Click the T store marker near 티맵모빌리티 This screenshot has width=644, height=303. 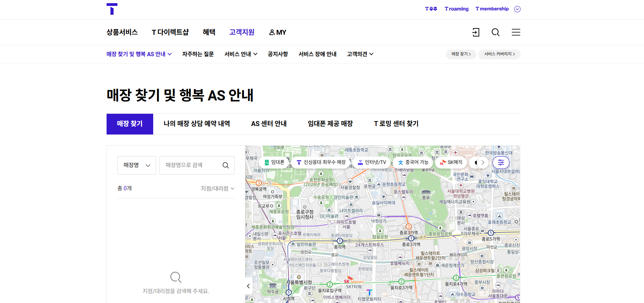pyautogui.click(x=369, y=292)
